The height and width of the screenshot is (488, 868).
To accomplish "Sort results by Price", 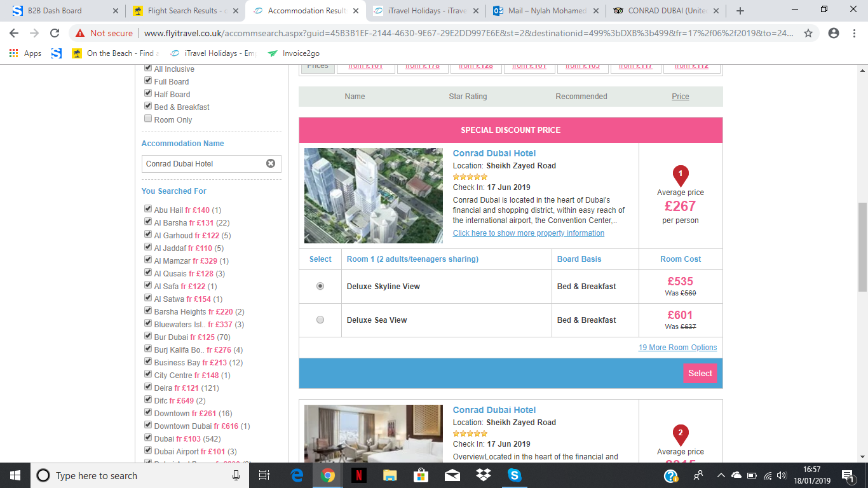I will click(x=681, y=97).
